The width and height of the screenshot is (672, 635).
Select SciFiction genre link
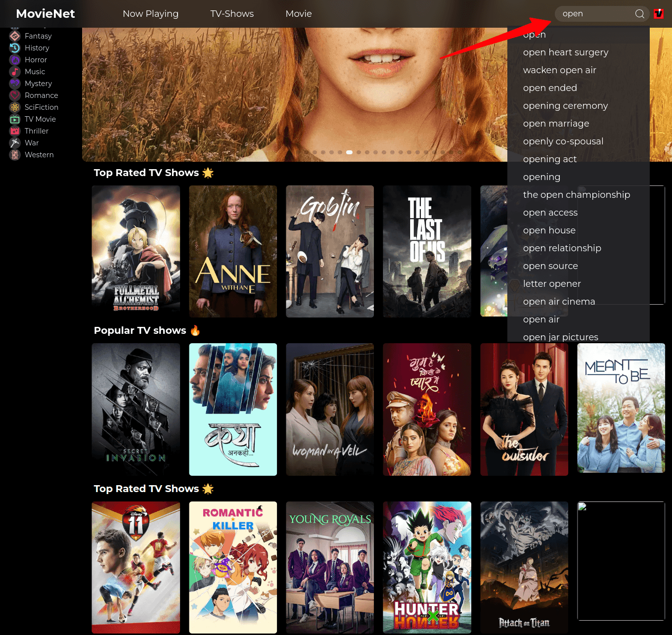click(42, 107)
